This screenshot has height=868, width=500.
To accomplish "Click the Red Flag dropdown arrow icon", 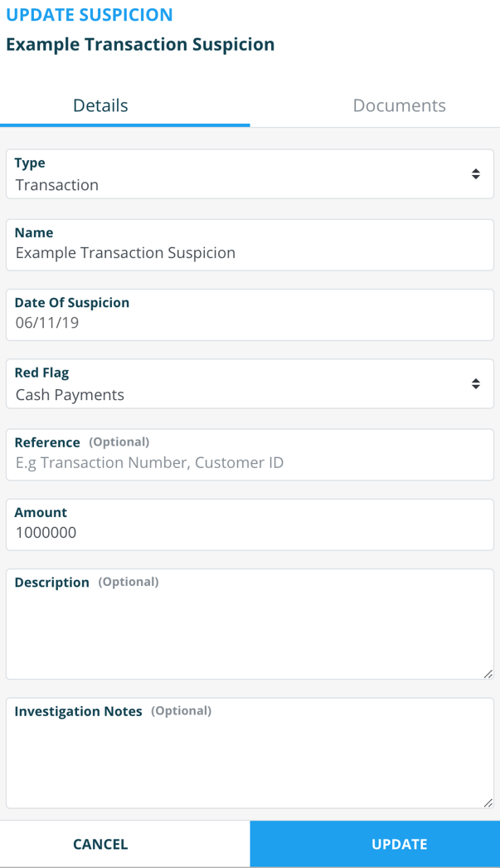I will 475,383.
